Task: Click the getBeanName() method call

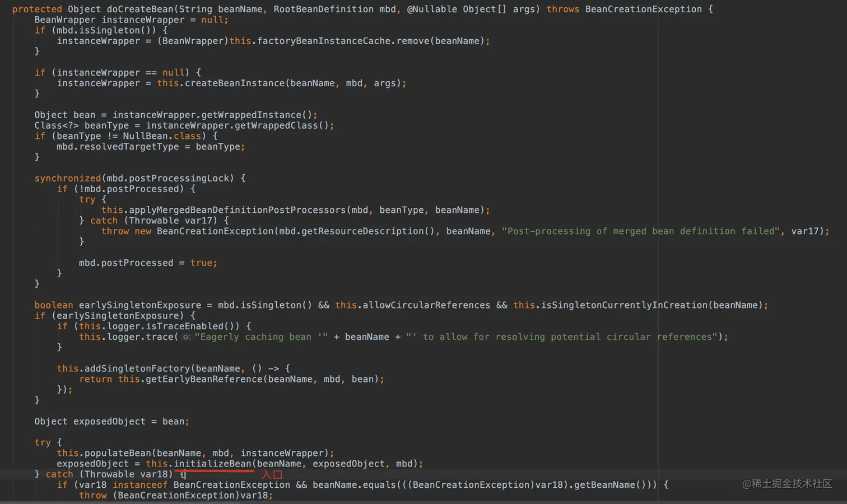Action: point(610,486)
